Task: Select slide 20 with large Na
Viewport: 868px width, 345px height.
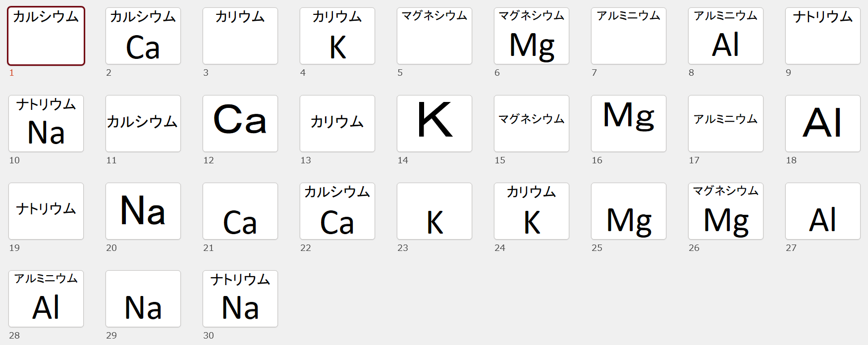Action: point(143,211)
